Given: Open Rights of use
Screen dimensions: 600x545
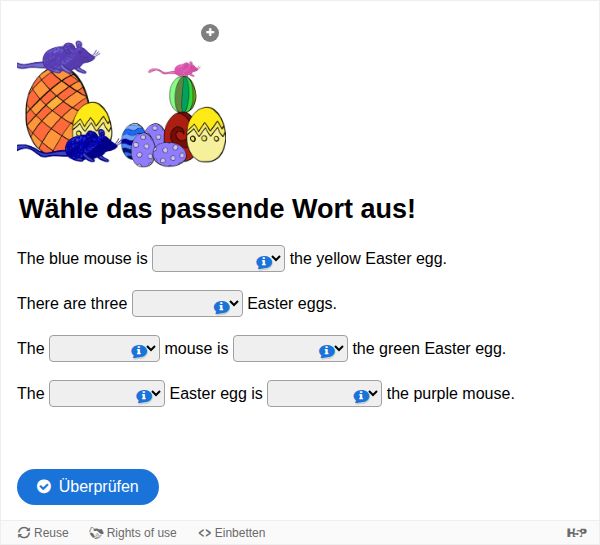Looking at the screenshot, I should point(133,533).
